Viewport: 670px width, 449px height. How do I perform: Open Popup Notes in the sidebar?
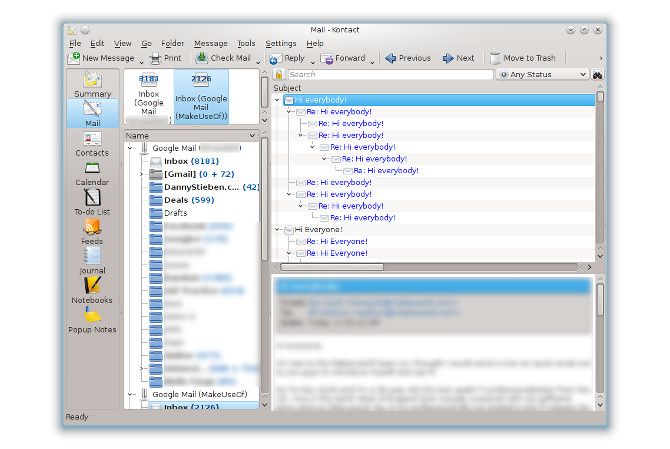(x=92, y=320)
